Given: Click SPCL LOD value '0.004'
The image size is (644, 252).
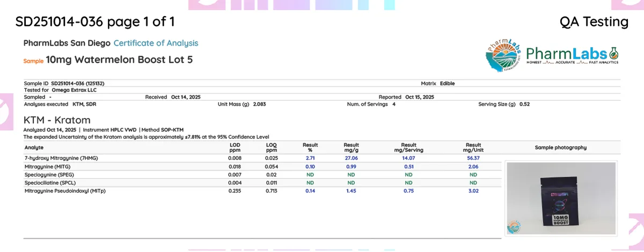Looking at the screenshot, I should tap(235, 183).
